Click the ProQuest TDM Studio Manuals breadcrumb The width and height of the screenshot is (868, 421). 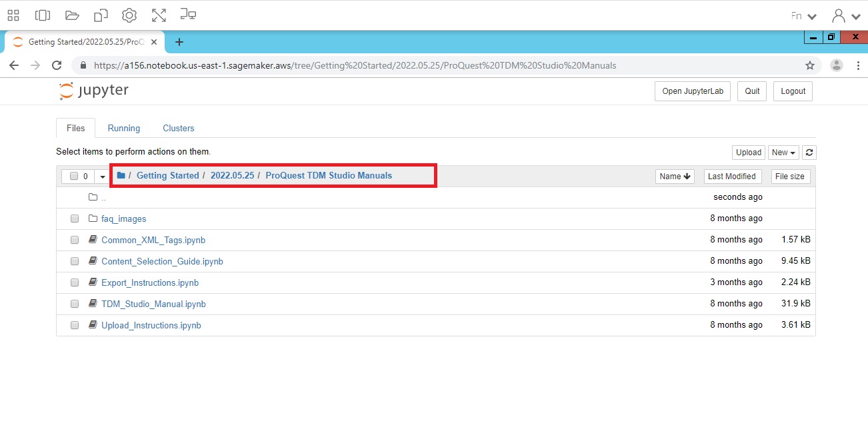[x=329, y=176]
